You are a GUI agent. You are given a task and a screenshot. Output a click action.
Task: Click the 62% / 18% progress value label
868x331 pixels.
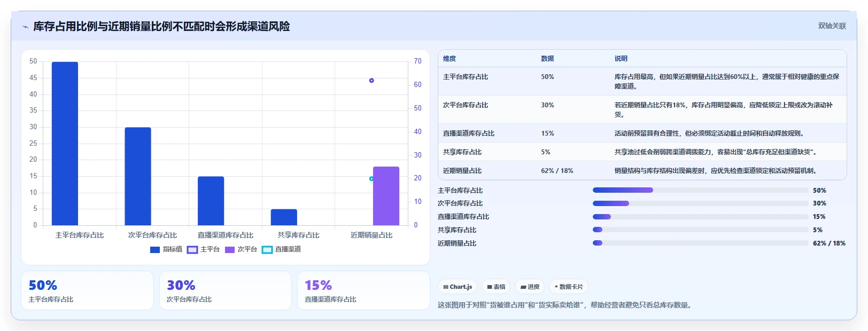[829, 243]
